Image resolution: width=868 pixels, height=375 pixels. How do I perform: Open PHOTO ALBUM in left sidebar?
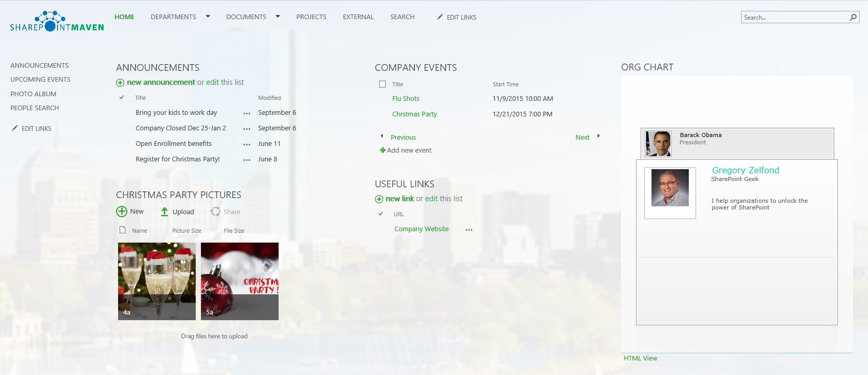[x=33, y=94]
